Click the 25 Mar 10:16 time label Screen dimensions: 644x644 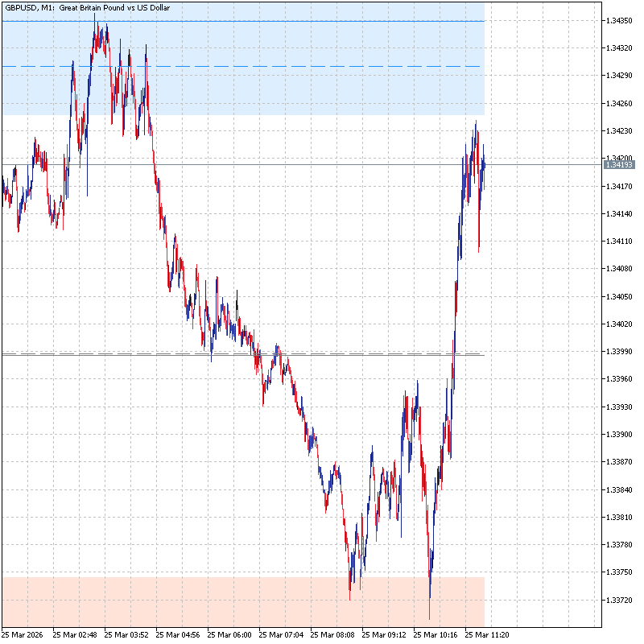[x=436, y=634]
